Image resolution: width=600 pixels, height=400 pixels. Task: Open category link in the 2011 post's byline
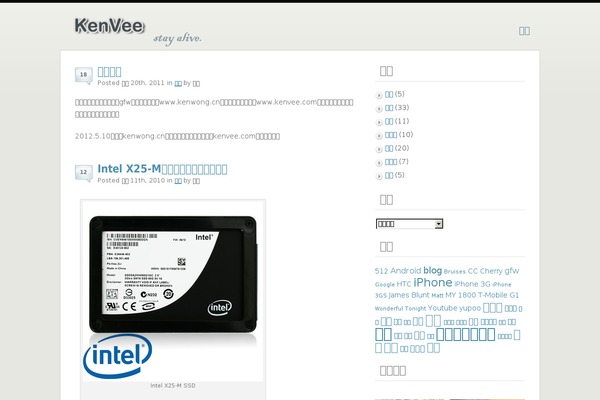[x=178, y=83]
